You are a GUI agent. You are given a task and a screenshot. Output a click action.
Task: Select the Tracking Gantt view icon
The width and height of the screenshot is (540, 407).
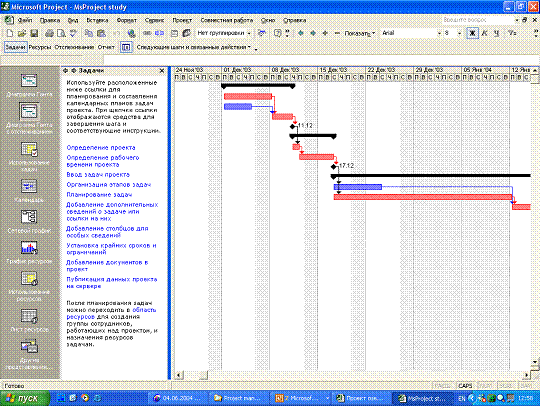tap(29, 112)
